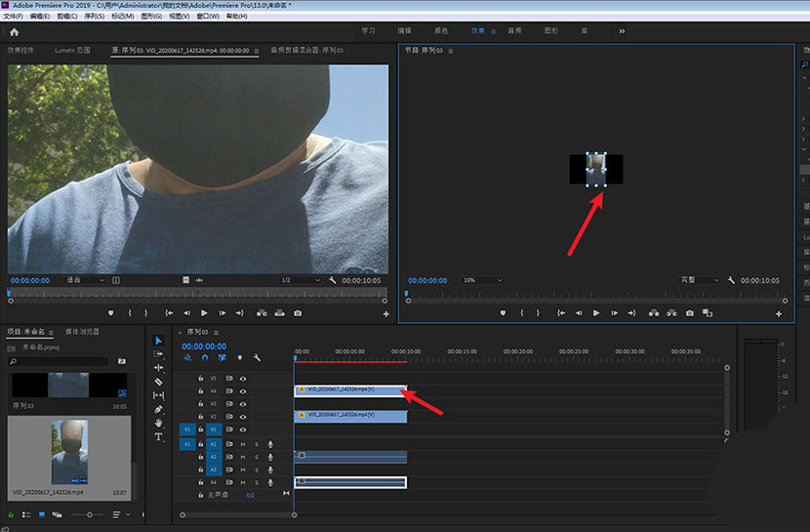Select the Pen tool in the toolbox
810x532 pixels.
pyautogui.click(x=159, y=409)
